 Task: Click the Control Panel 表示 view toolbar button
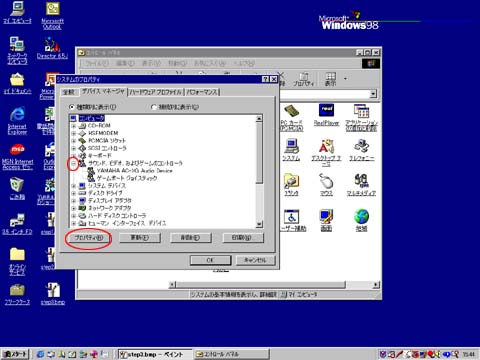pos(330,79)
